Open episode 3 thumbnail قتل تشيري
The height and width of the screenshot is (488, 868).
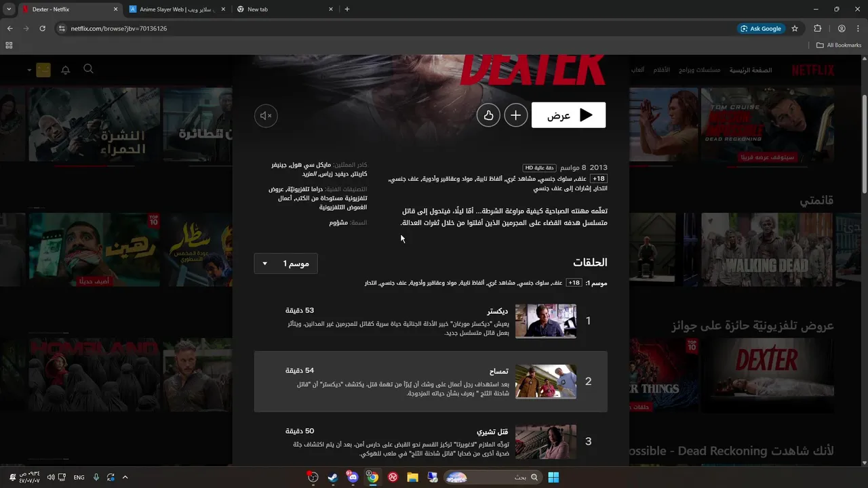pyautogui.click(x=545, y=442)
